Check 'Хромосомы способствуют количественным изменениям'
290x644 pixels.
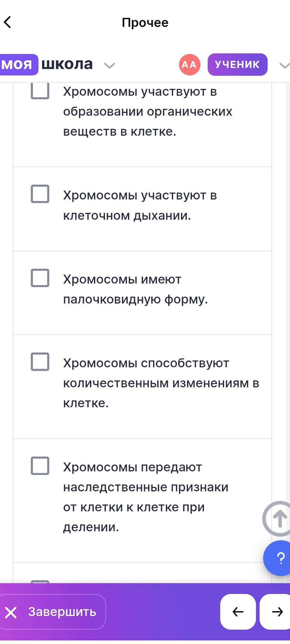pyautogui.click(x=40, y=362)
